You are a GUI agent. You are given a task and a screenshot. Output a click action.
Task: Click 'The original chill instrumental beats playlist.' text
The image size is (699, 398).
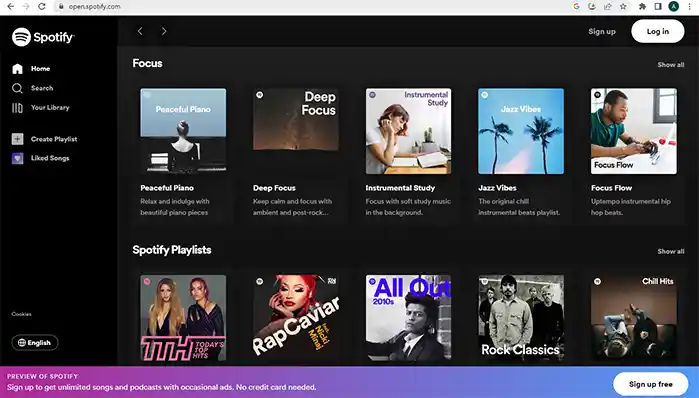click(519, 207)
